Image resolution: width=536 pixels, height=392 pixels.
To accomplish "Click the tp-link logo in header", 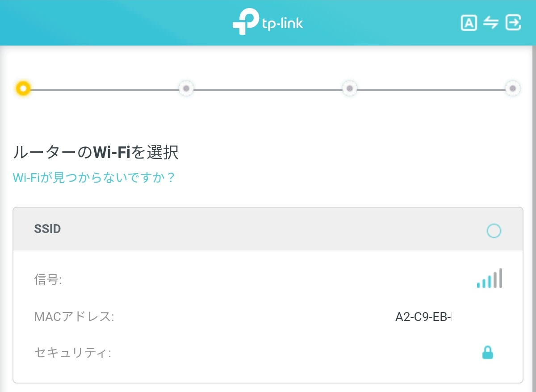I will click(x=268, y=22).
